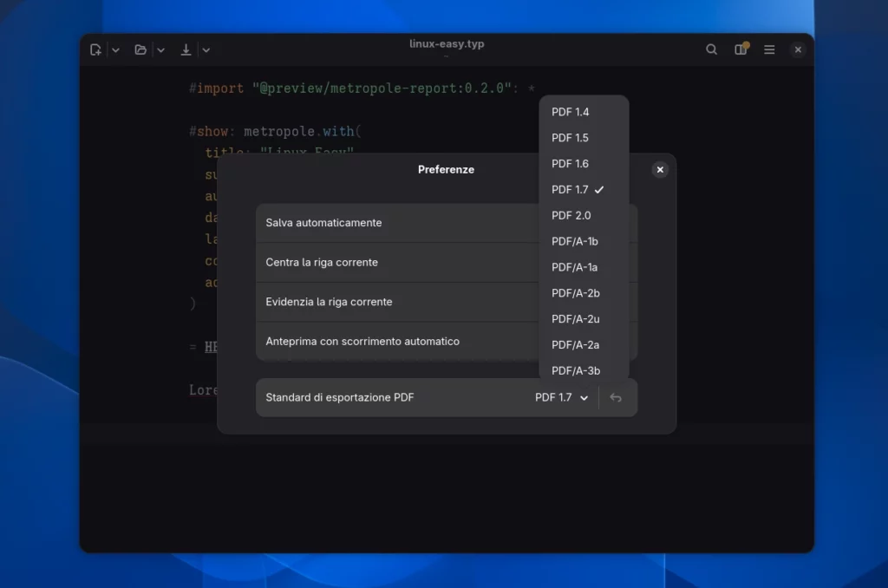This screenshot has height=588, width=888.
Task: Select the checked PDF 1.7 option
Action: (x=584, y=190)
